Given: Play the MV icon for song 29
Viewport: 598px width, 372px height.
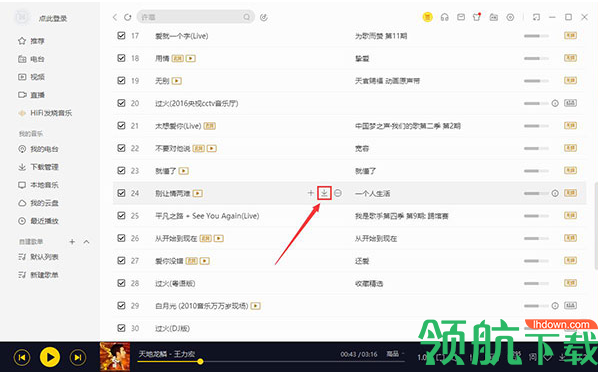Looking at the screenshot, I should click(256, 306).
